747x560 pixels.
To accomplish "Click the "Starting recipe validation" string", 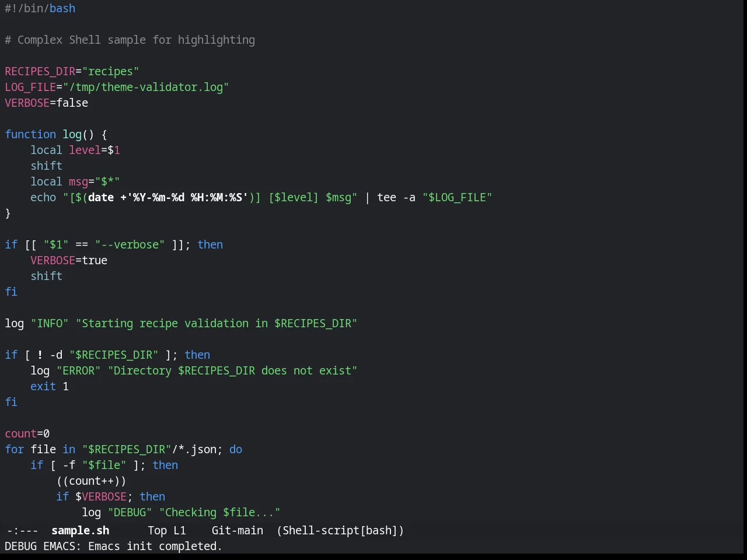I will coord(217,323).
